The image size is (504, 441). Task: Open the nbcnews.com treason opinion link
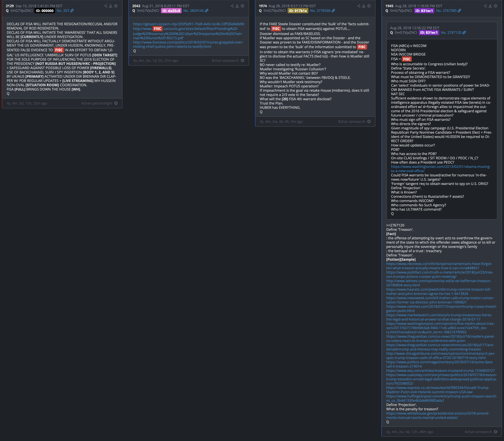click(x=439, y=266)
